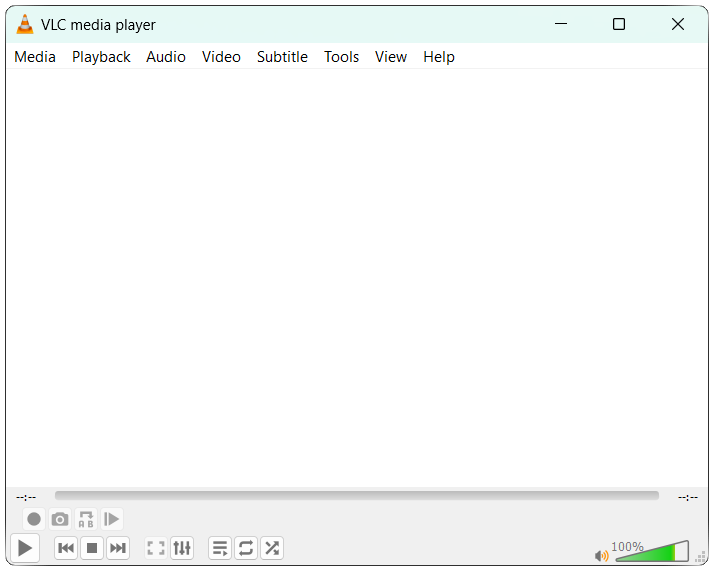The image size is (713, 571).
Task: Toggle fullscreen video mode
Action: (x=156, y=548)
